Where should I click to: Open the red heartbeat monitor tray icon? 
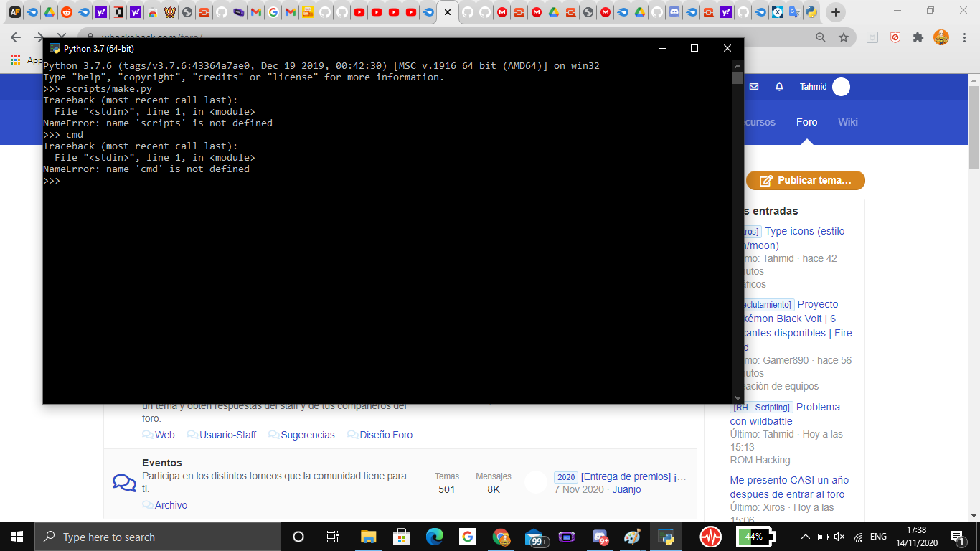tap(709, 537)
